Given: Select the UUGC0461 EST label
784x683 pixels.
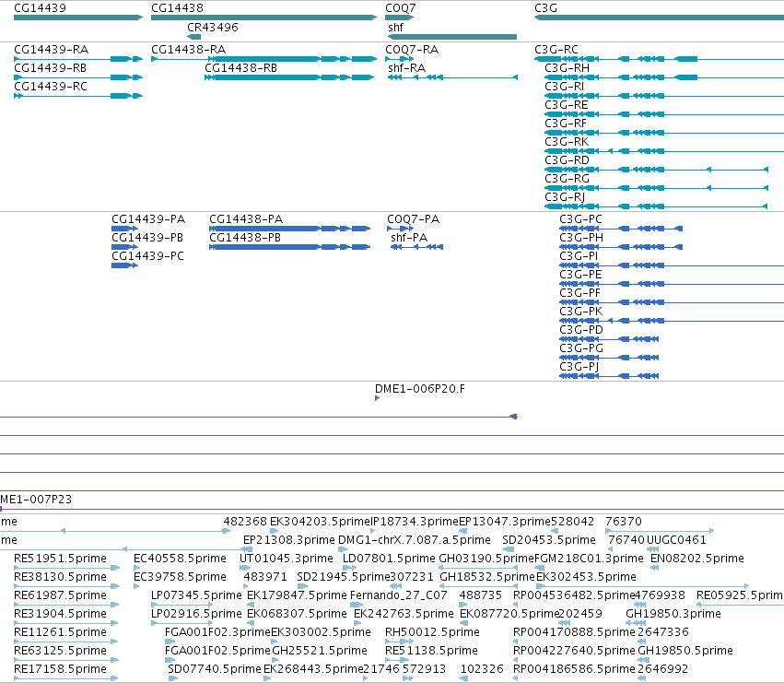Looking at the screenshot, I should pos(676,540).
